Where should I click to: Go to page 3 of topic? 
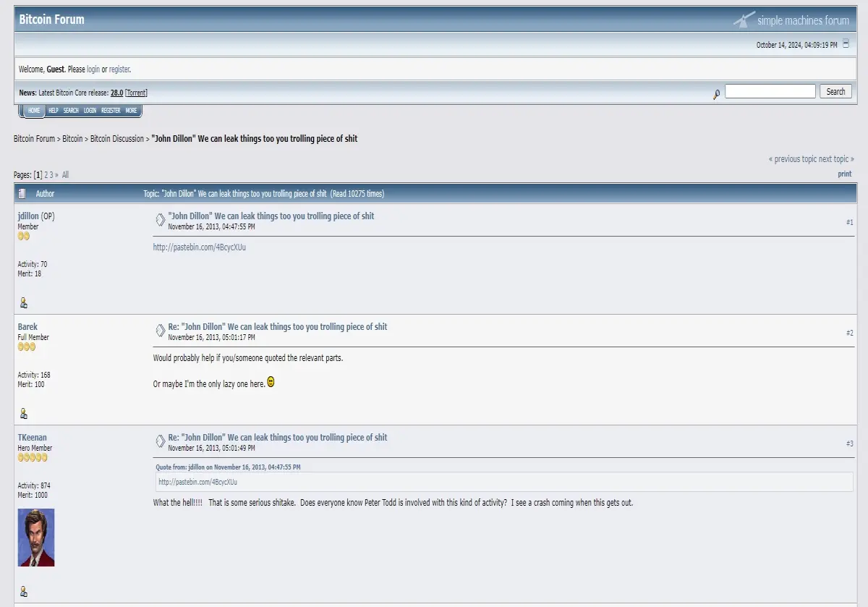coord(51,174)
